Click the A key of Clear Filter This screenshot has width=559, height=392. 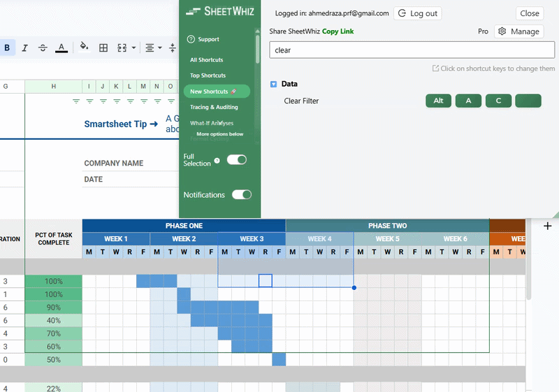468,101
